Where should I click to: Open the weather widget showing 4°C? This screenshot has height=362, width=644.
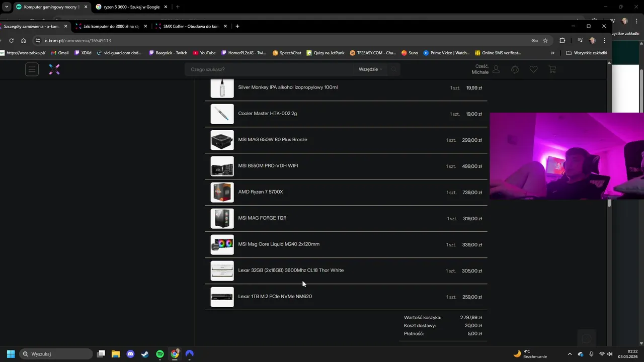click(x=530, y=354)
